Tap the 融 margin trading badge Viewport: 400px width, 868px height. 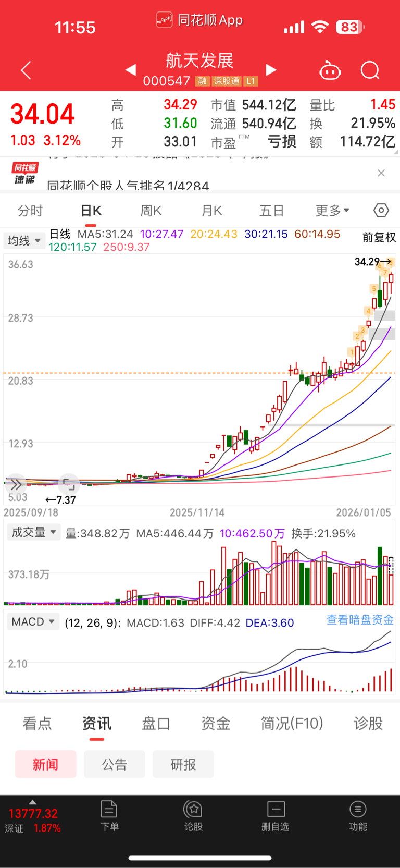click(x=202, y=81)
